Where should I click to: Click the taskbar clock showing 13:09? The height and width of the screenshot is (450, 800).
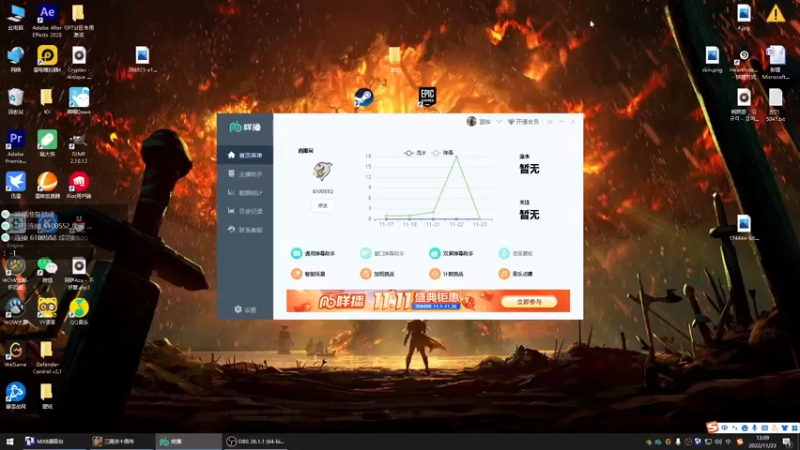click(x=762, y=442)
